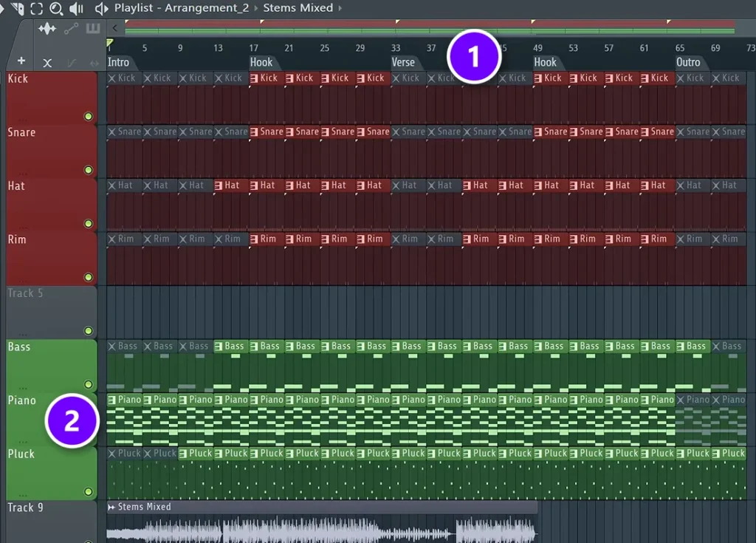Click the X icon on the first Kick clip

112,78
